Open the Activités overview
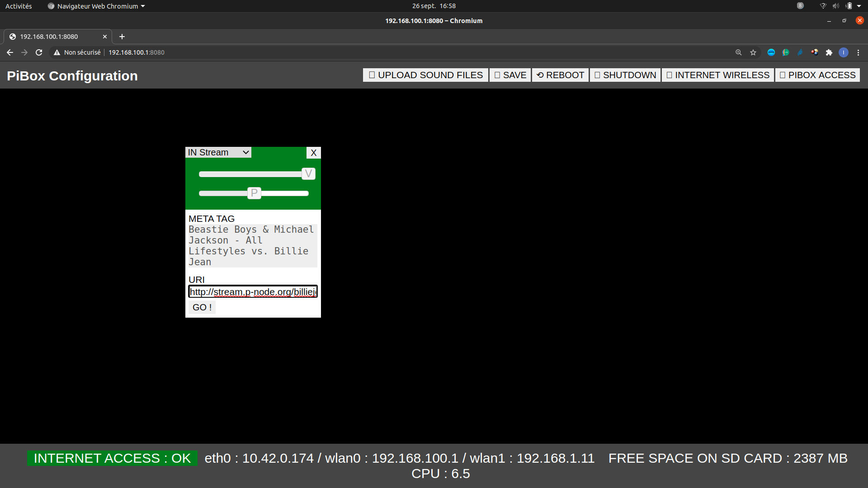This screenshot has width=868, height=488. click(x=19, y=6)
